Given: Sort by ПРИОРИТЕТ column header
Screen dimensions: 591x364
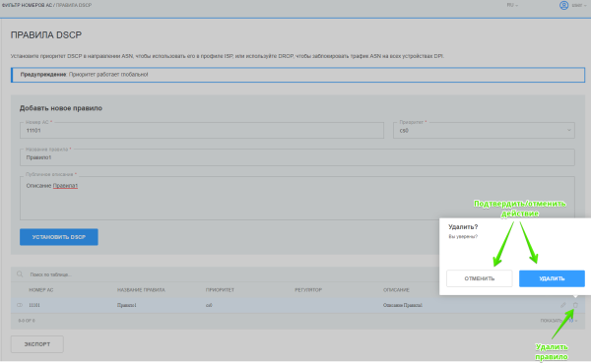Looking at the screenshot, I should [220, 290].
